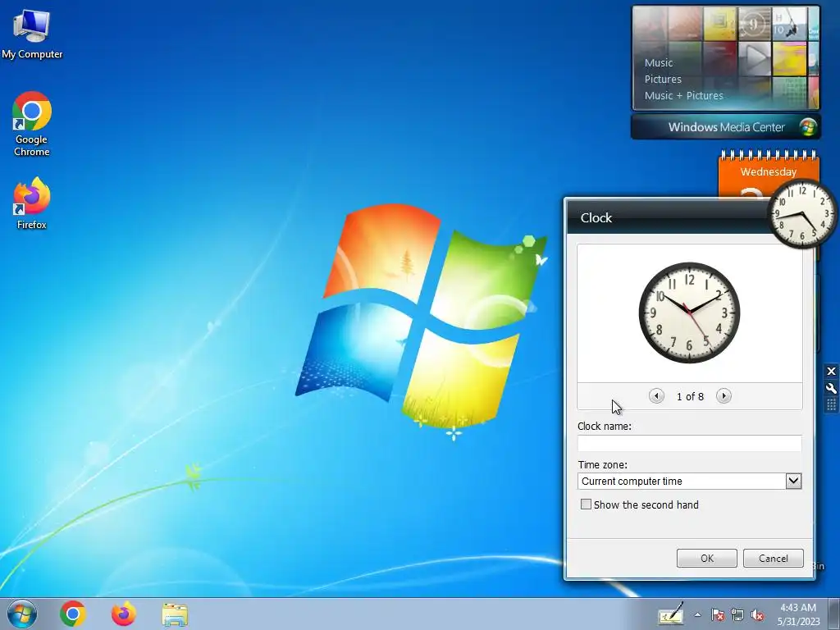The image size is (840, 630).
Task: Open the muted volume tray icon
Action: [x=757, y=614]
